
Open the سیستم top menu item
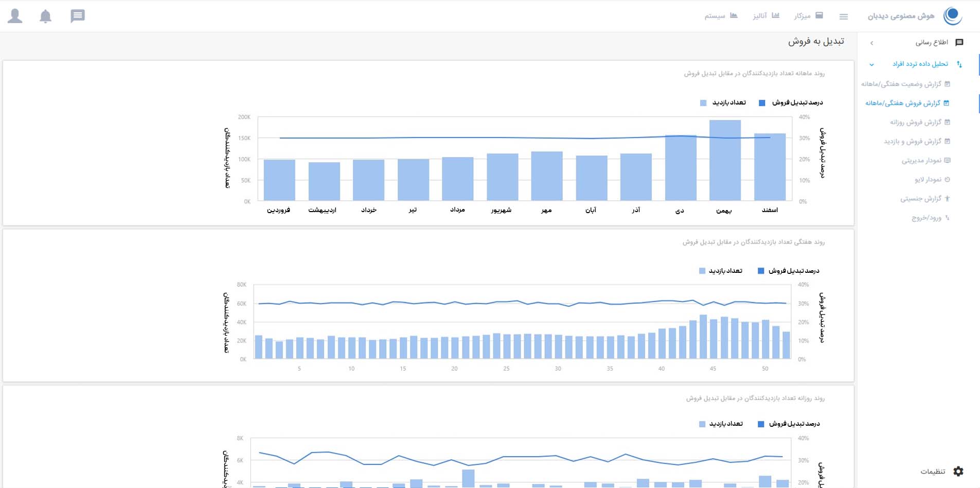point(721,16)
